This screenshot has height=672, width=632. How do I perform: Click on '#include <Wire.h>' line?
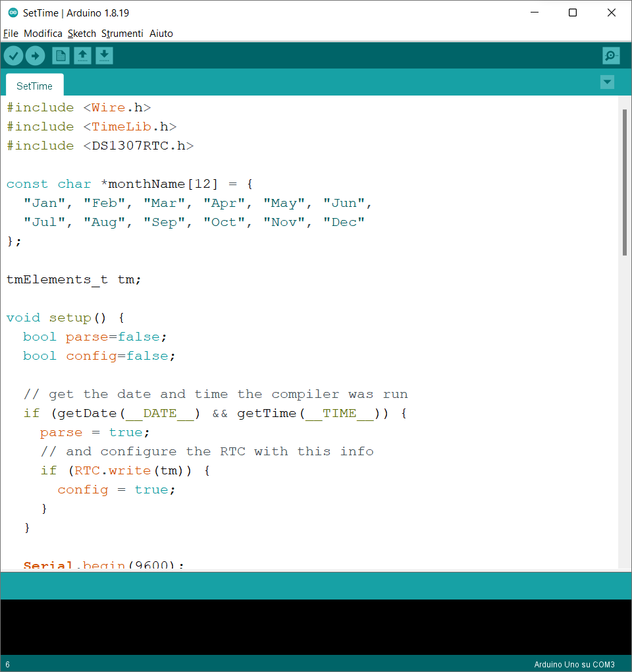click(79, 107)
